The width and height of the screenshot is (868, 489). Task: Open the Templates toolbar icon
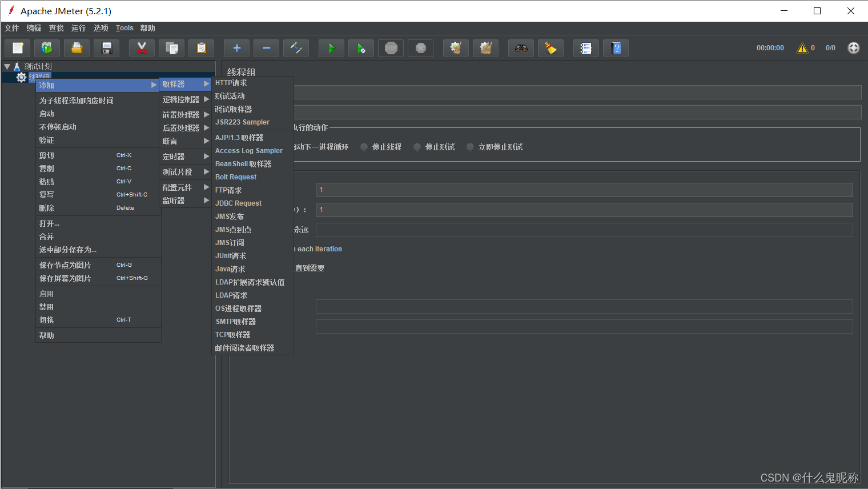pyautogui.click(x=47, y=48)
